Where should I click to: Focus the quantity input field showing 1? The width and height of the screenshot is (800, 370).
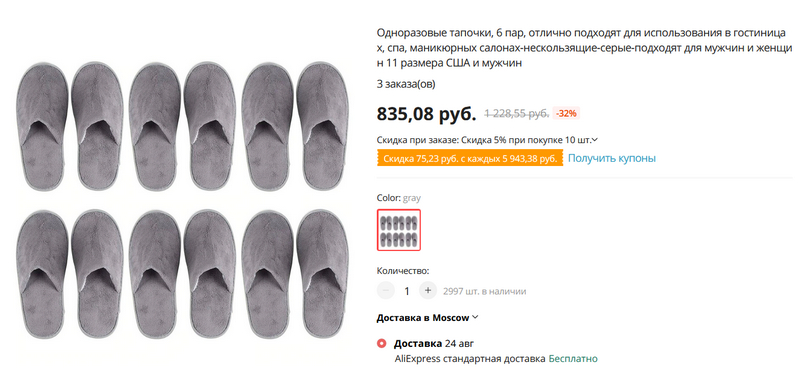click(x=407, y=291)
